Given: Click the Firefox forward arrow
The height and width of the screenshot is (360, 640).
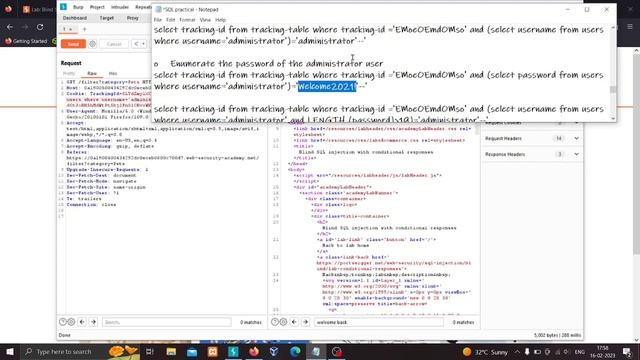Looking at the screenshot, I should [x=25, y=27].
